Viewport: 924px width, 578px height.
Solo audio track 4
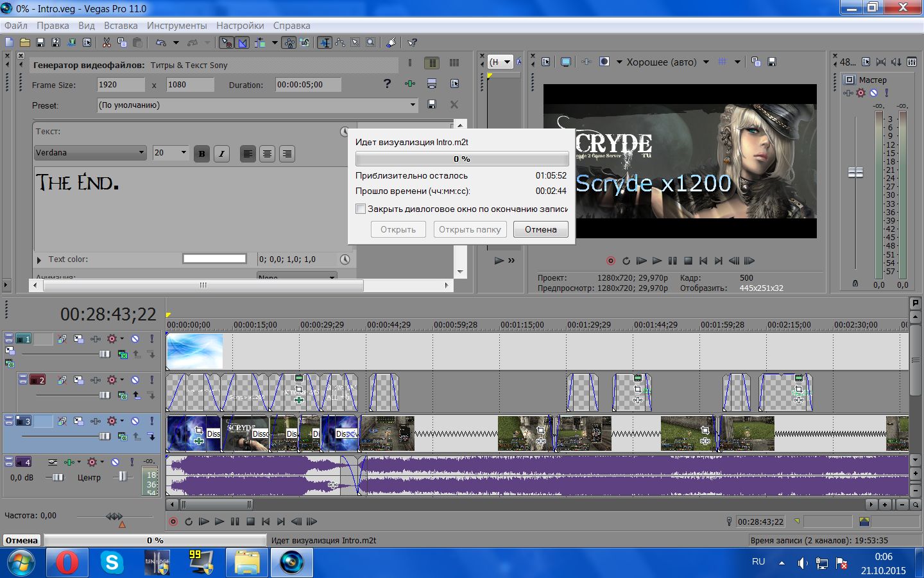point(132,462)
